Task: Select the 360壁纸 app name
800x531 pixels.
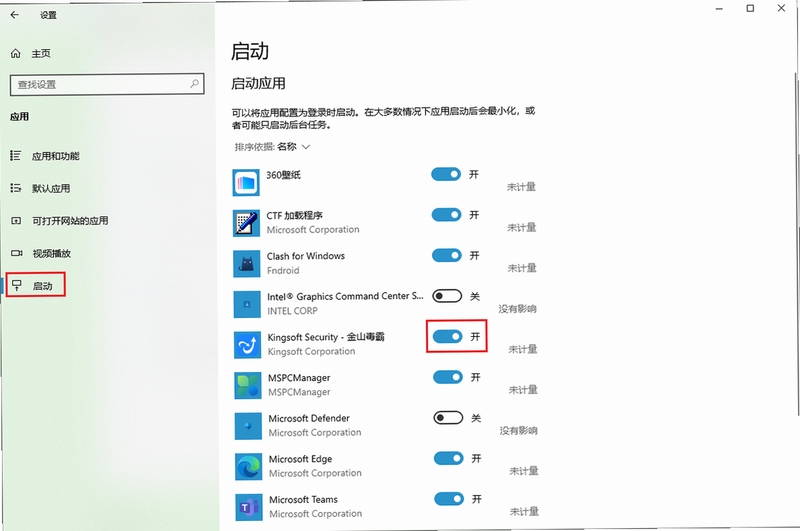Action: click(x=283, y=175)
